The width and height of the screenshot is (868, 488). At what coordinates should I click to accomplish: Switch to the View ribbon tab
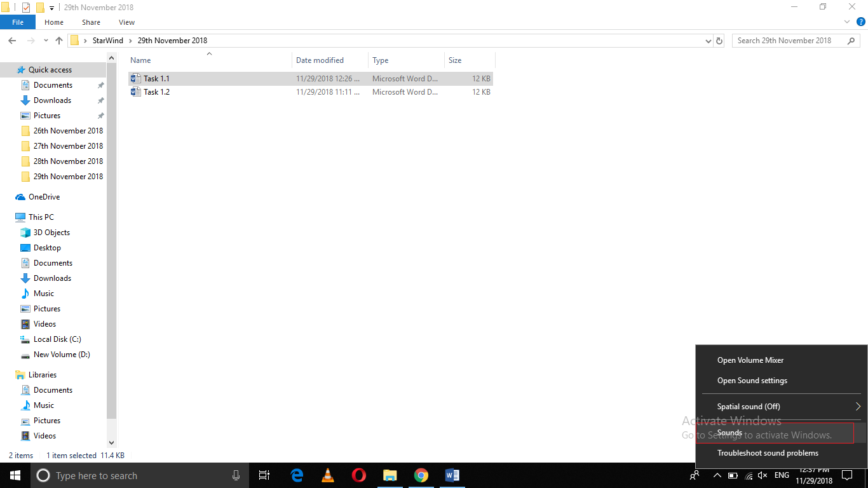coord(126,22)
